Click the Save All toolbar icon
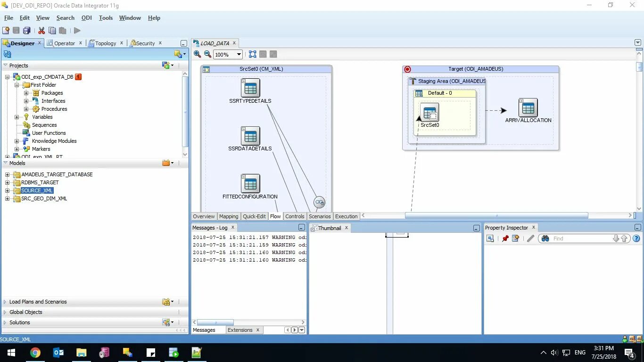Viewport: 644px width, 362px height. [27, 31]
